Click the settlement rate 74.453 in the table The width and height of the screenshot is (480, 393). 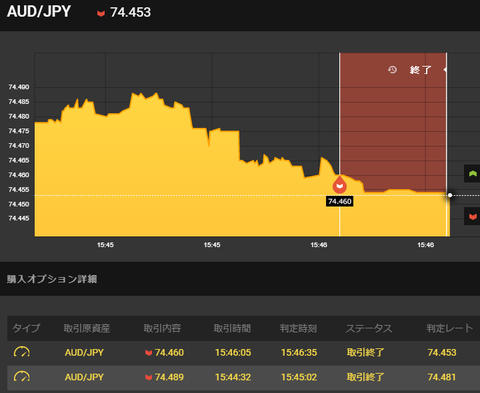(442, 353)
